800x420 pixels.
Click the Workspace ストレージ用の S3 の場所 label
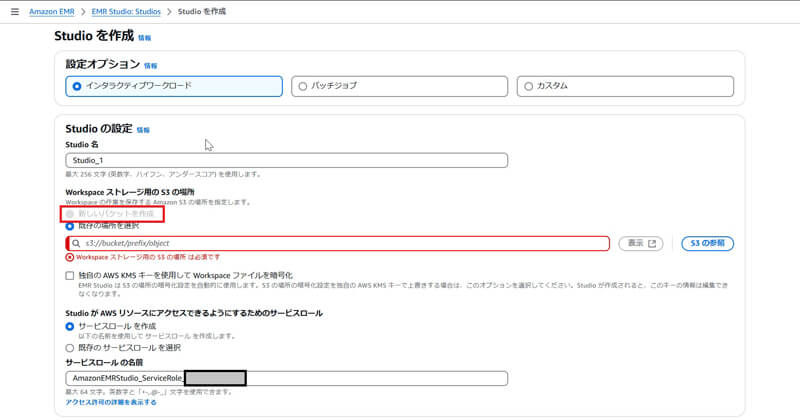130,192
